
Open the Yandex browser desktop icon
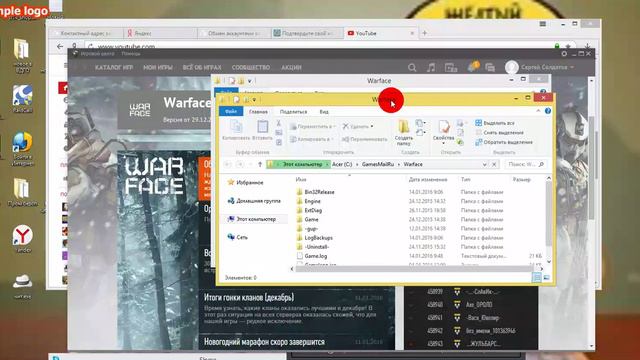(x=22, y=238)
